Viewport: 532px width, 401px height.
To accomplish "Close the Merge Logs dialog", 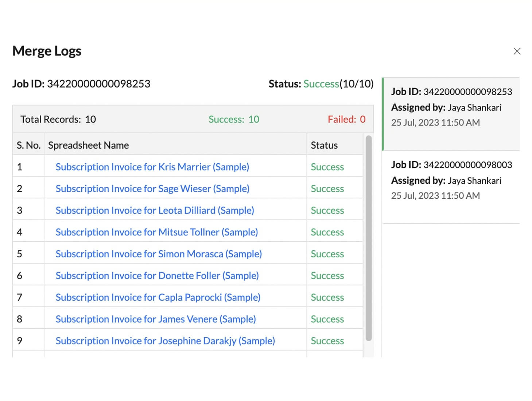I will pos(517,51).
